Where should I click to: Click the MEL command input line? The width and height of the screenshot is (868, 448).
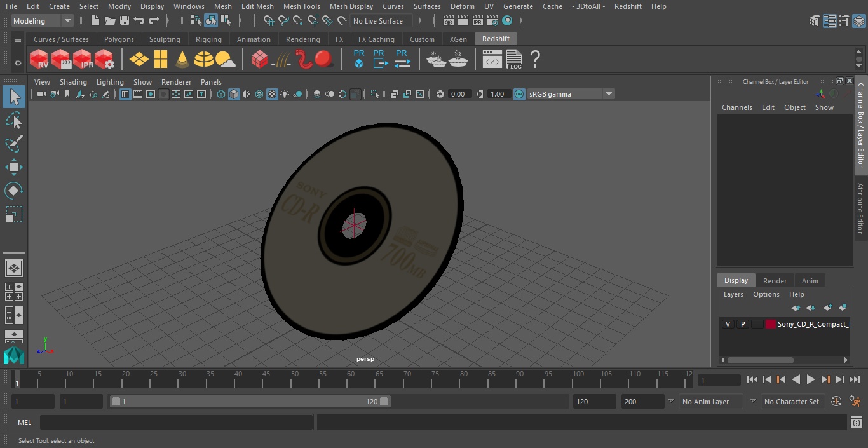[176, 423]
